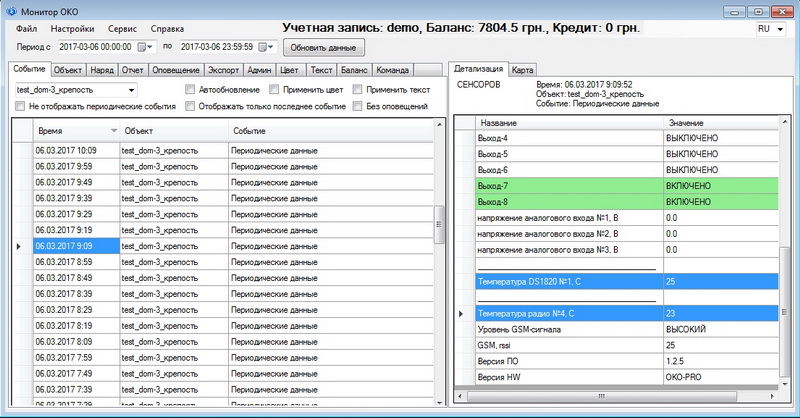The width and height of the screenshot is (800, 418).
Task: Open the Оповещение tab
Action: pyautogui.click(x=176, y=70)
